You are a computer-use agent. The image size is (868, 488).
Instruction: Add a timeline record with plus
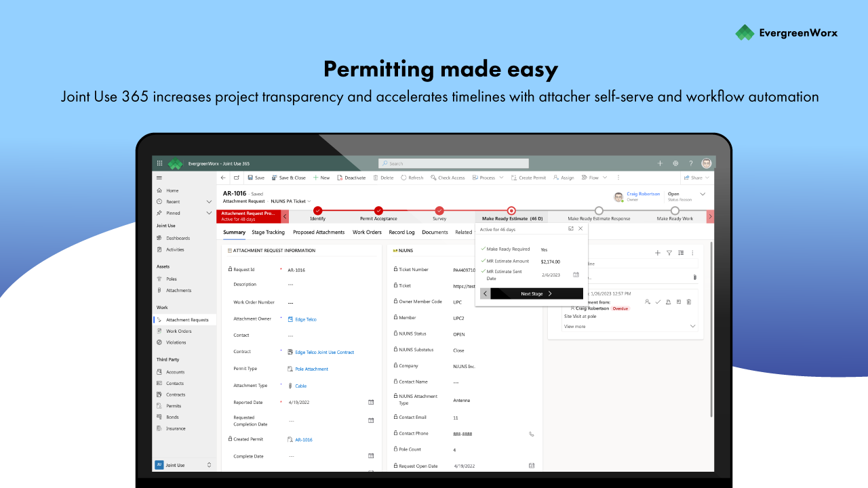point(657,253)
